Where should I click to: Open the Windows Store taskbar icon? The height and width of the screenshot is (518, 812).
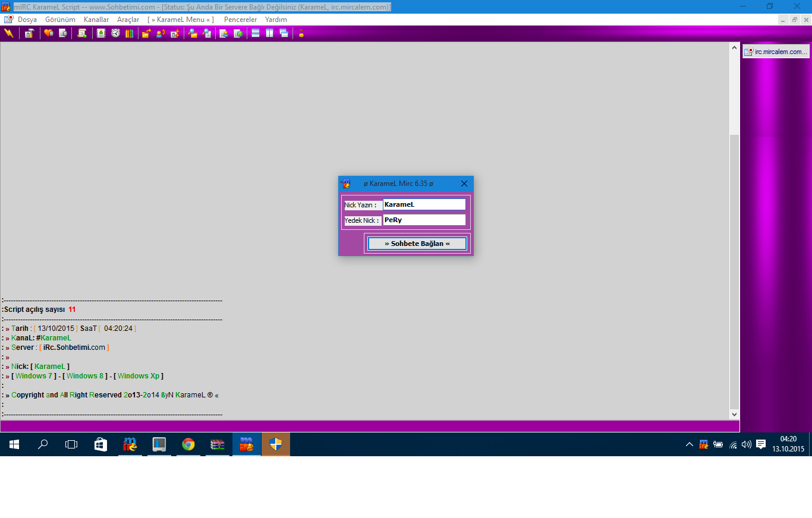pyautogui.click(x=101, y=444)
